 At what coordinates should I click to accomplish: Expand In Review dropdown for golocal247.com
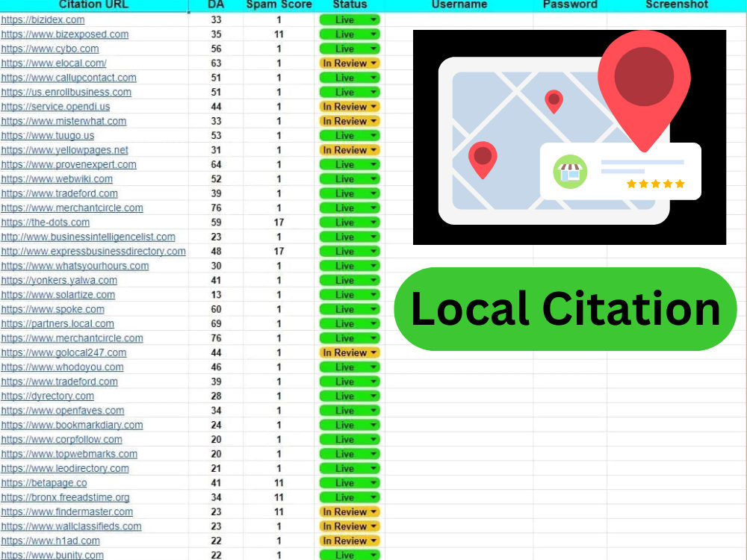(374, 353)
